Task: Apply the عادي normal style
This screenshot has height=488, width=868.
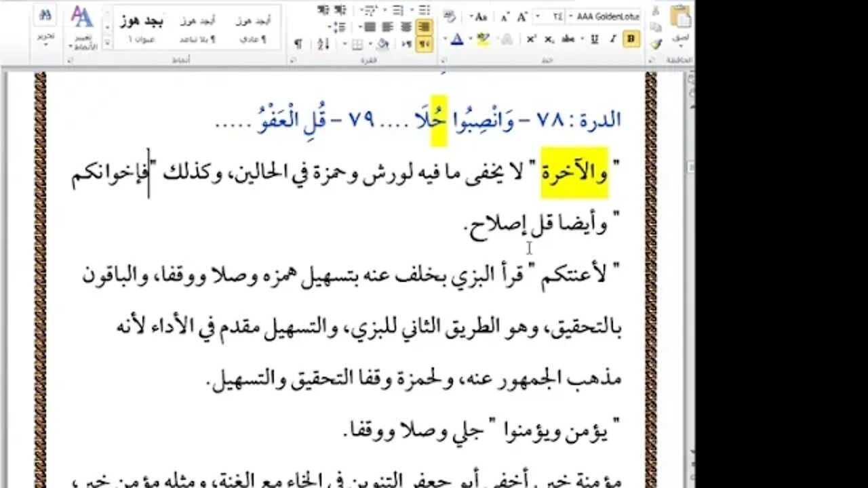Action: click(x=253, y=28)
